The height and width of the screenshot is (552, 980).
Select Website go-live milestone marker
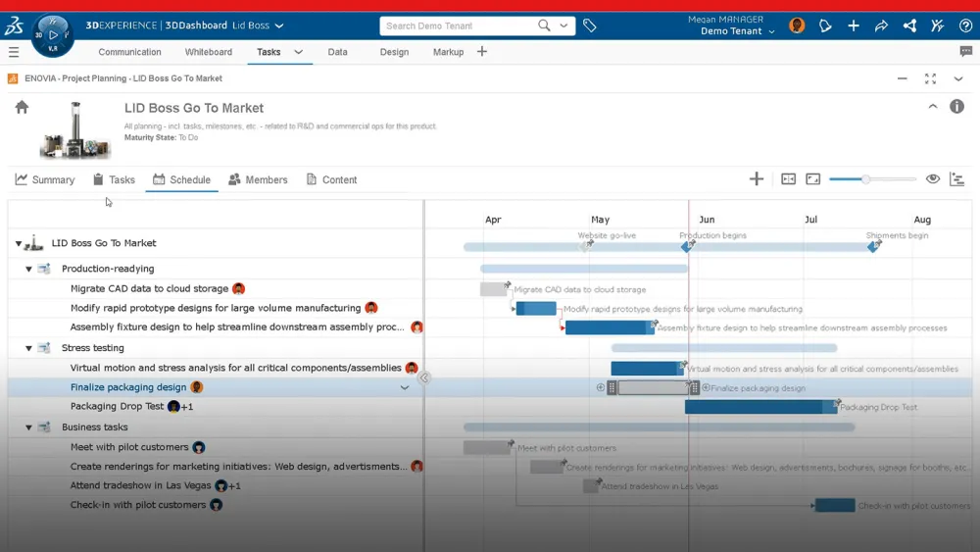pos(585,247)
